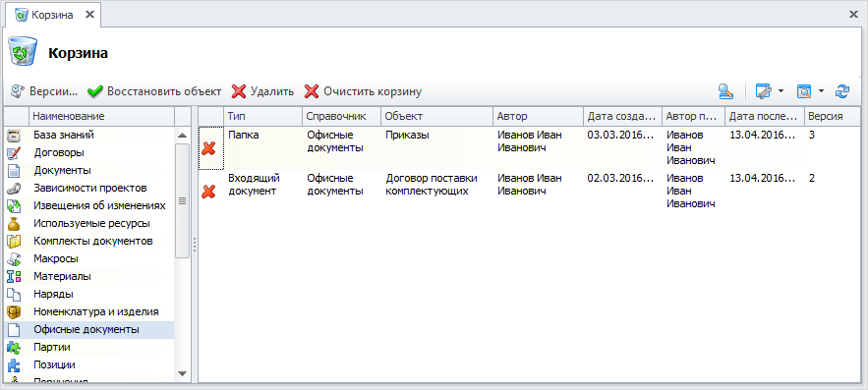This screenshot has height=390, width=868.
Task: Click the refresh arrows icon
Action: pyautogui.click(x=842, y=91)
